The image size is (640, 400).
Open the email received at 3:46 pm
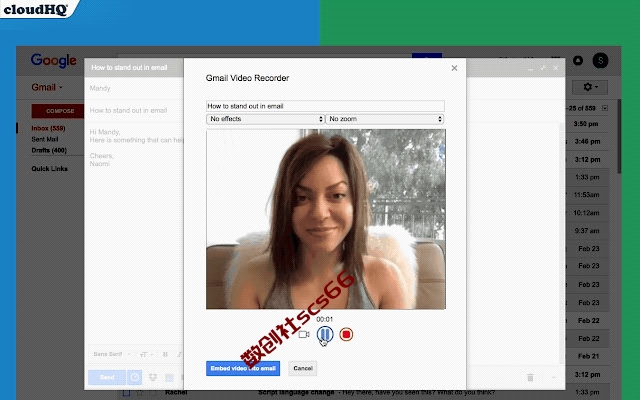(587, 142)
